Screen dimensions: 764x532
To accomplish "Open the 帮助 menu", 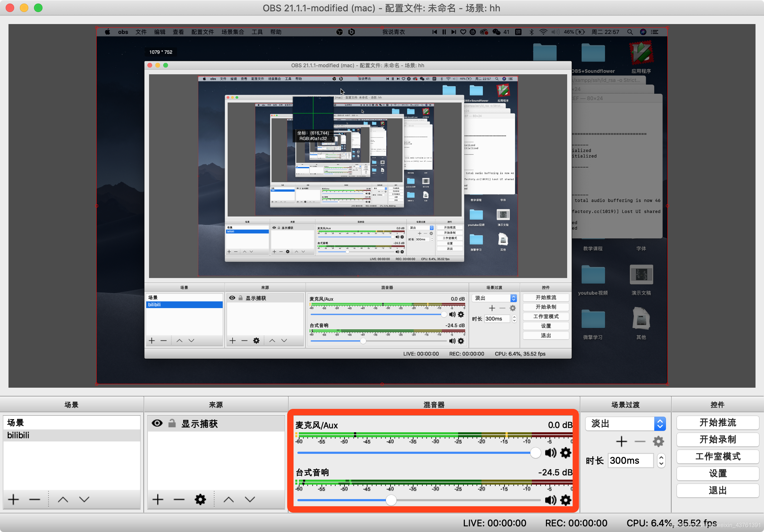I will [x=276, y=32].
